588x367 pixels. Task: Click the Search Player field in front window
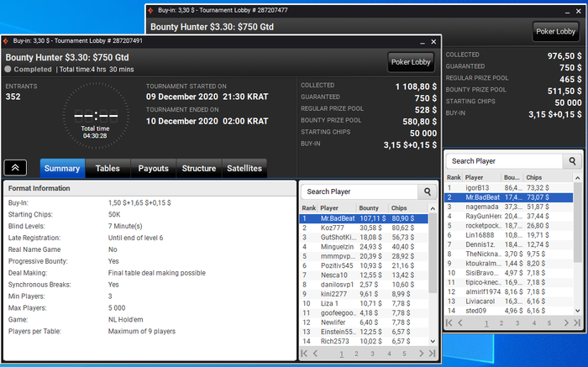pos(360,191)
